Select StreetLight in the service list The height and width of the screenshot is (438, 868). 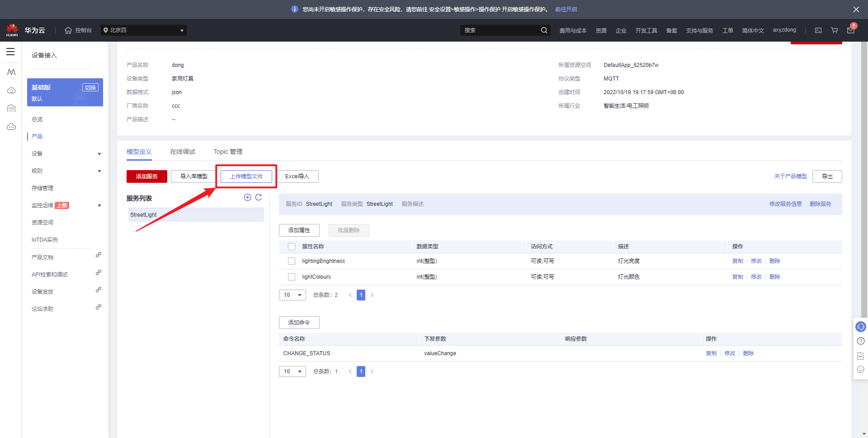coord(196,215)
